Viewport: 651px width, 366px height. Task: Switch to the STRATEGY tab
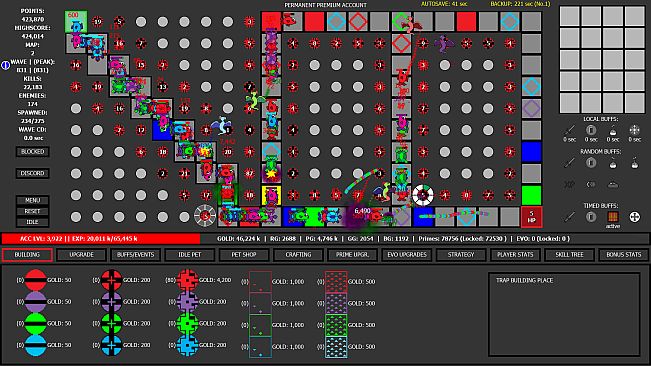point(461,255)
